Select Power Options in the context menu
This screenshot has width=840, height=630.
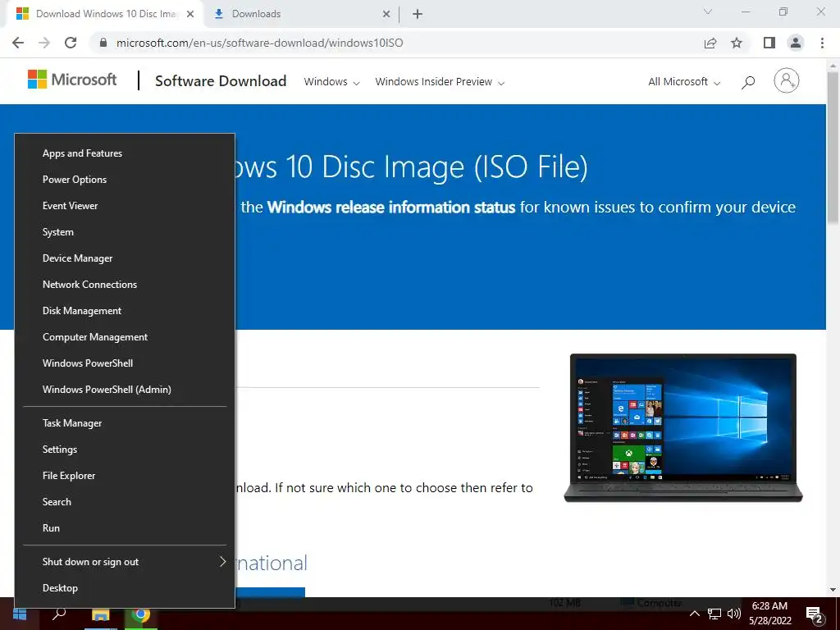coord(125,180)
